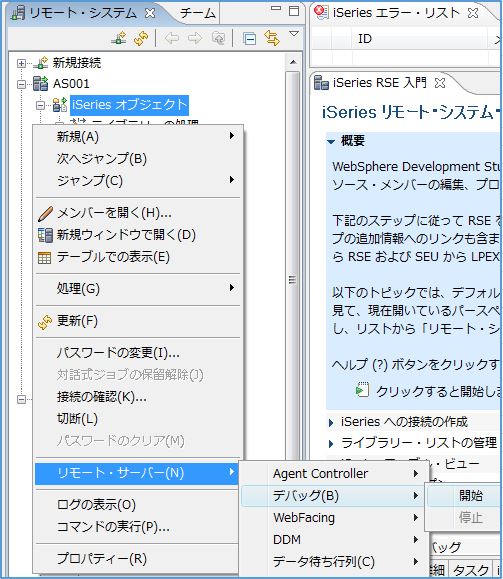The width and height of the screenshot is (503, 579).
Task: Click the new connection toolbar icon
Action: 119,38
